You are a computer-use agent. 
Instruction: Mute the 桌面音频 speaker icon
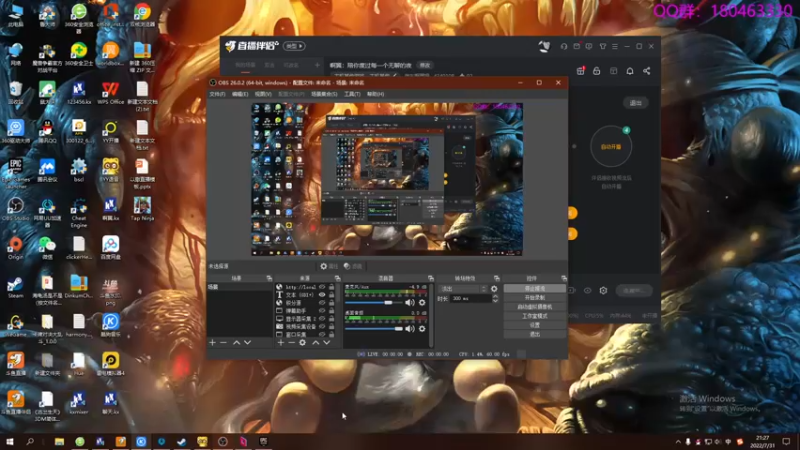click(410, 329)
